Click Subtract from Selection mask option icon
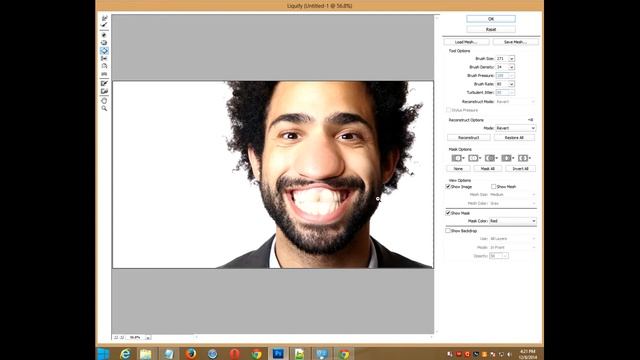The height and width of the screenshot is (360, 640). tap(491, 158)
